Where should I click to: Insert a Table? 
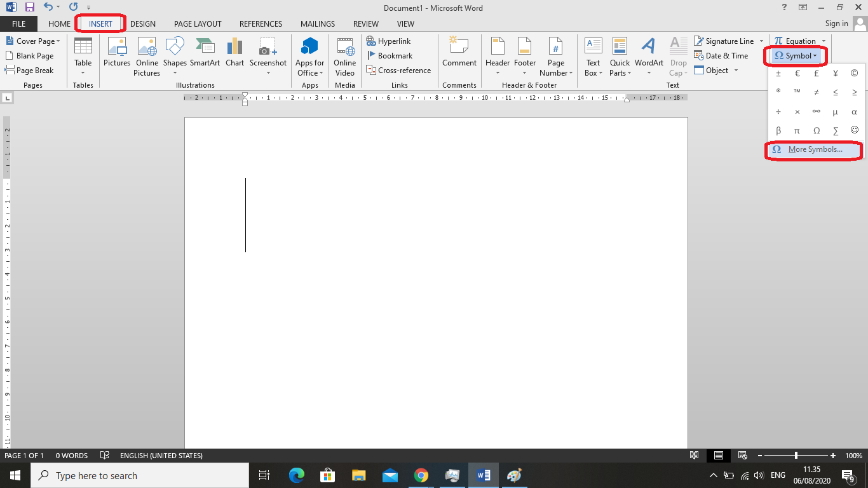coord(83,57)
